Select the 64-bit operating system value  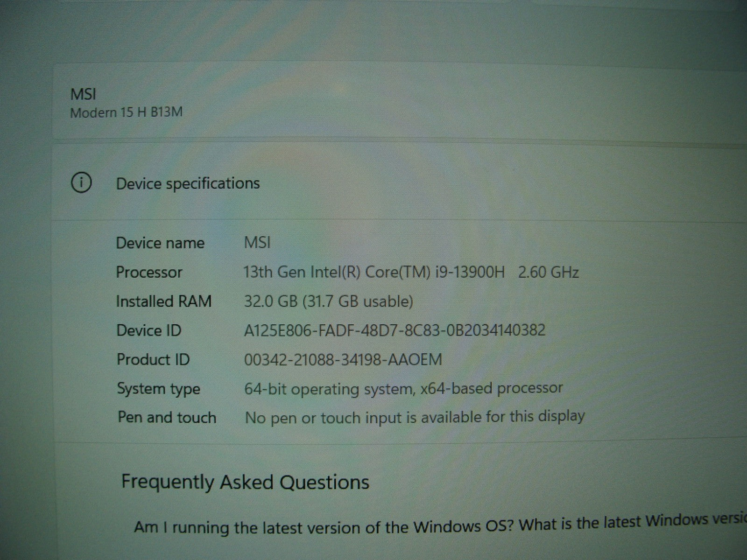[x=403, y=388]
